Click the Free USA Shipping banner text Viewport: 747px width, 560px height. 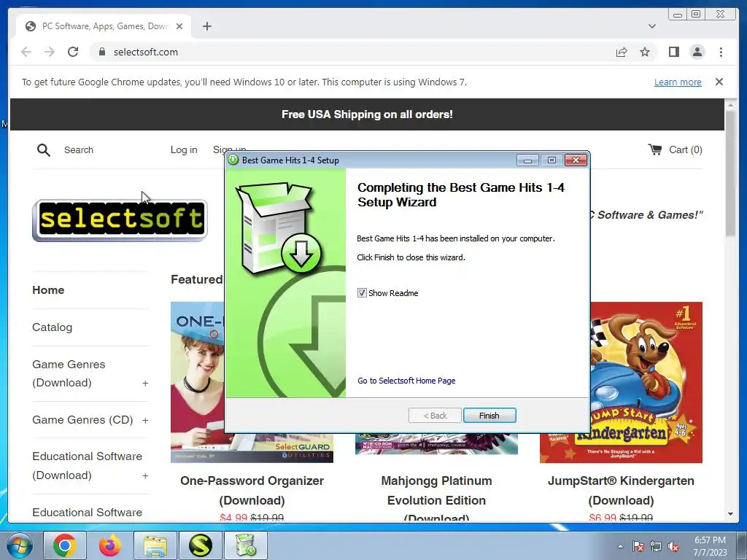pyautogui.click(x=367, y=114)
